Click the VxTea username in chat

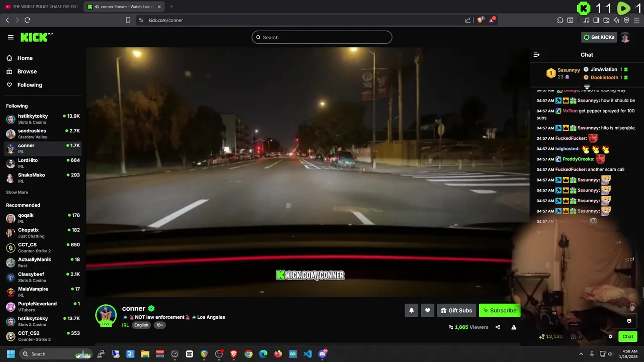(x=570, y=111)
